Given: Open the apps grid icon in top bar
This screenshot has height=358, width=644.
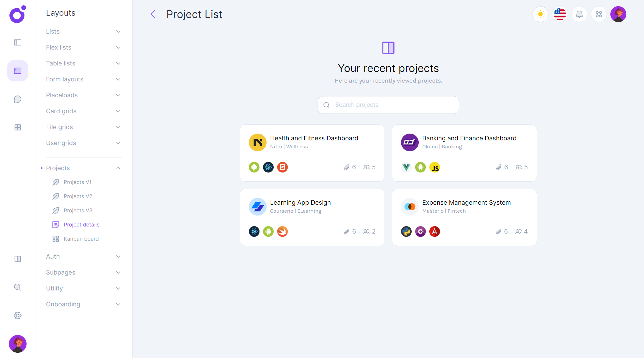Looking at the screenshot, I should tap(599, 14).
